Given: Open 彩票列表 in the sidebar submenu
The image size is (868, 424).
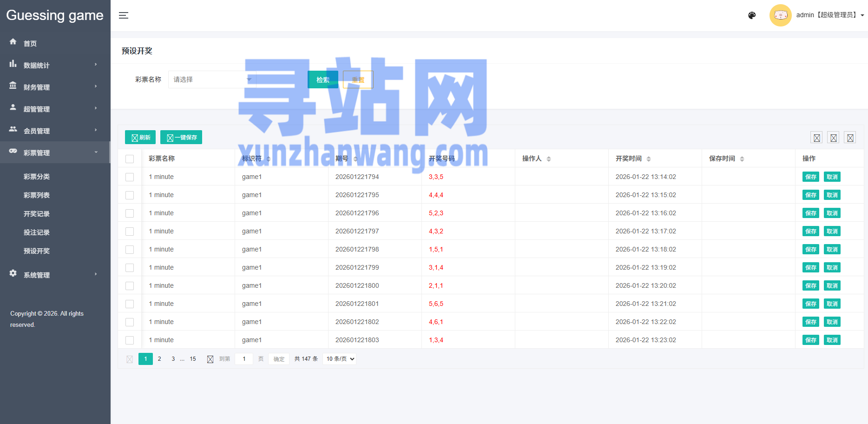Looking at the screenshot, I should click(x=37, y=195).
